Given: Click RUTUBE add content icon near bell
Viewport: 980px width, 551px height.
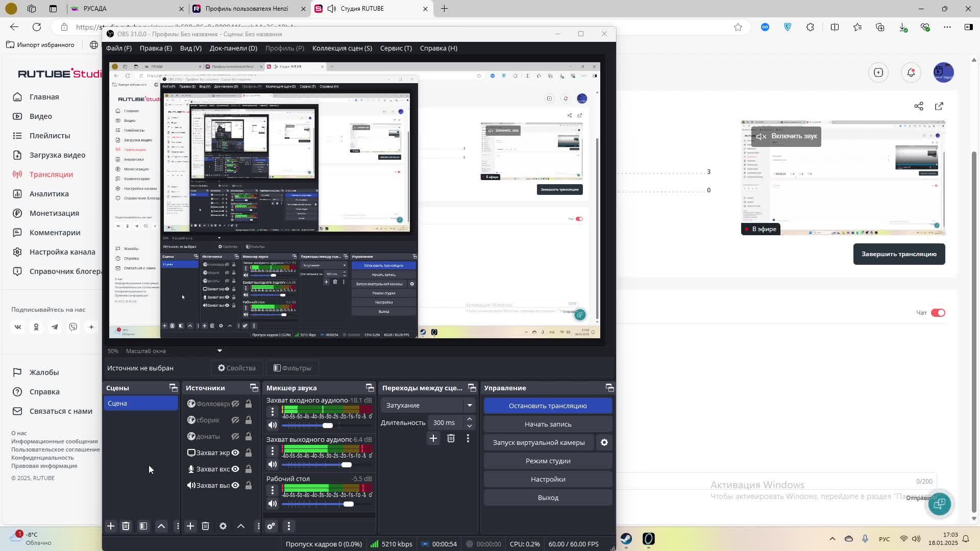Looking at the screenshot, I should click(x=878, y=72).
